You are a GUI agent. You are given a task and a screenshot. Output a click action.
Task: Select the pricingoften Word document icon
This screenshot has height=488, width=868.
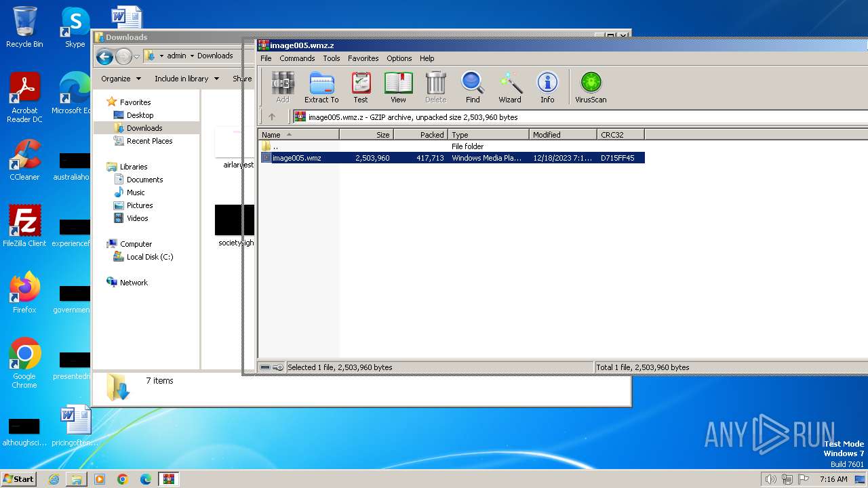point(75,426)
